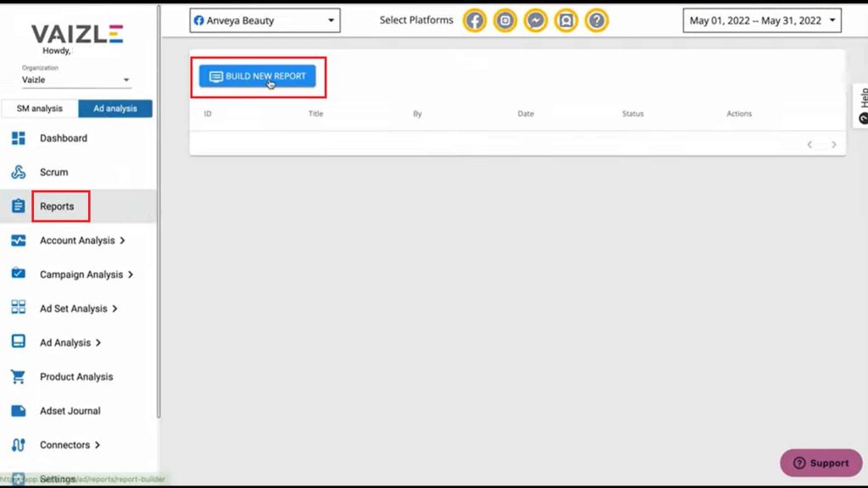Click the Adset Journal icon

[x=19, y=411]
